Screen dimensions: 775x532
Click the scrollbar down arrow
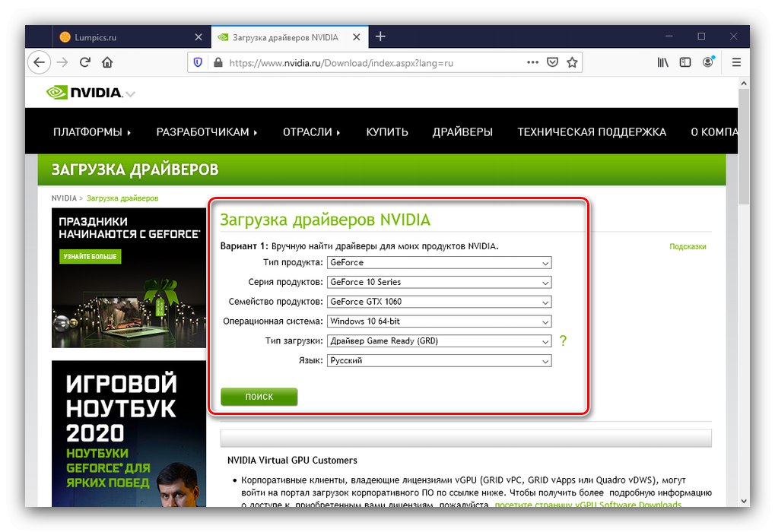tap(744, 501)
